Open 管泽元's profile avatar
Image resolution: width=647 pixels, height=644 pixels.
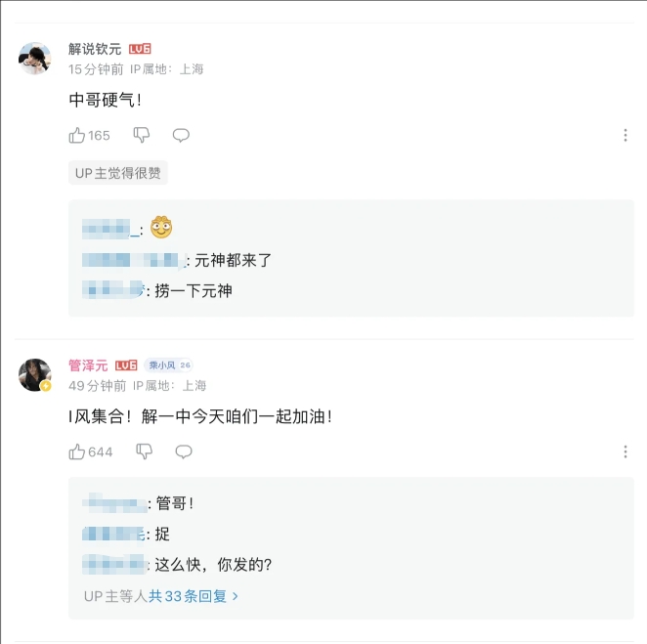pyautogui.click(x=35, y=375)
